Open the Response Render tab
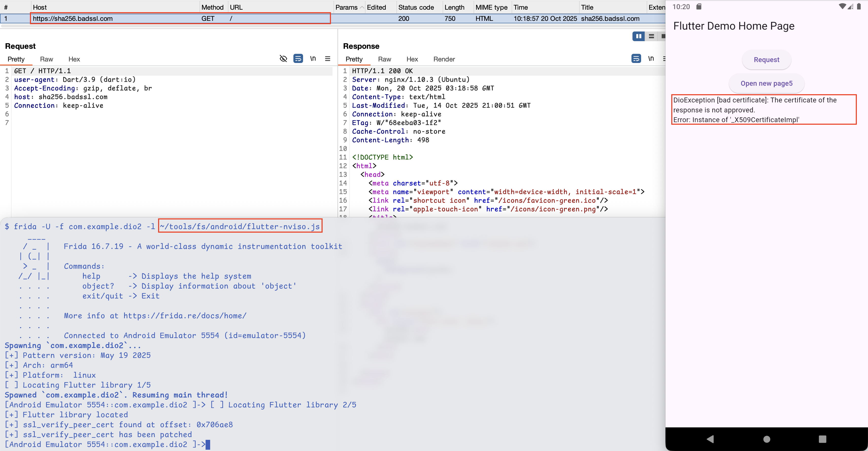 coord(444,59)
